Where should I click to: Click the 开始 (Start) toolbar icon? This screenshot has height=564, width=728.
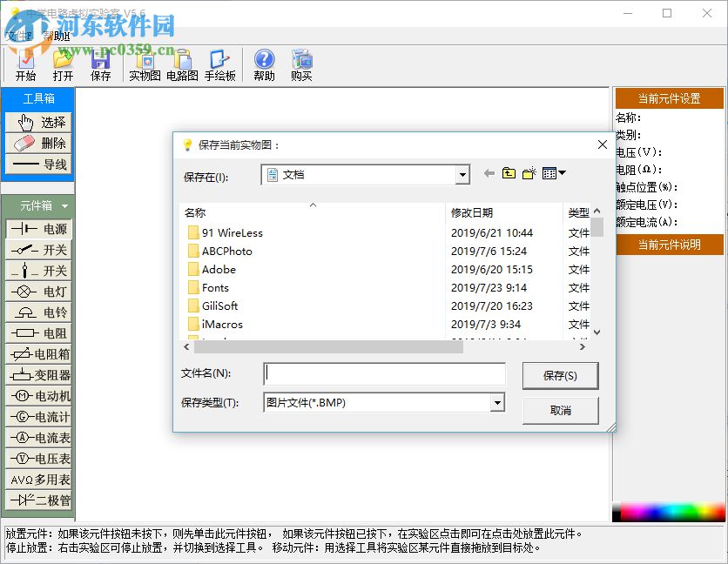(x=25, y=66)
